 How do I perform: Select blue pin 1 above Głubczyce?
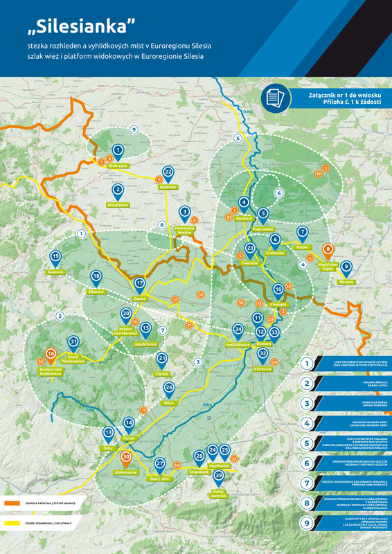pyautogui.click(x=118, y=152)
